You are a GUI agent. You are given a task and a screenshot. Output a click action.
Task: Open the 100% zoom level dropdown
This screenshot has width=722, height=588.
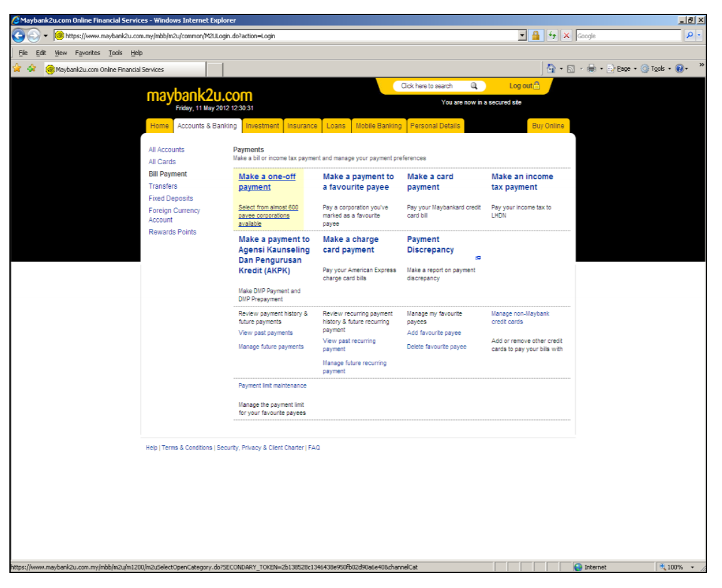tap(693, 567)
